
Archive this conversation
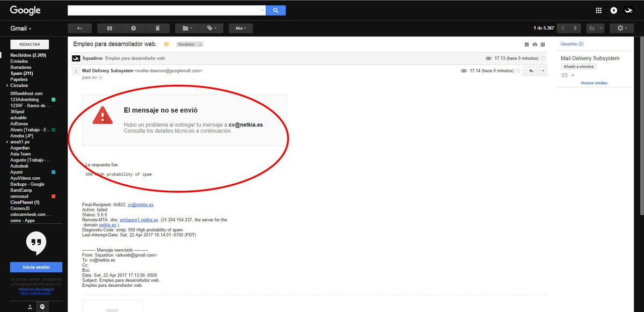coord(109,28)
